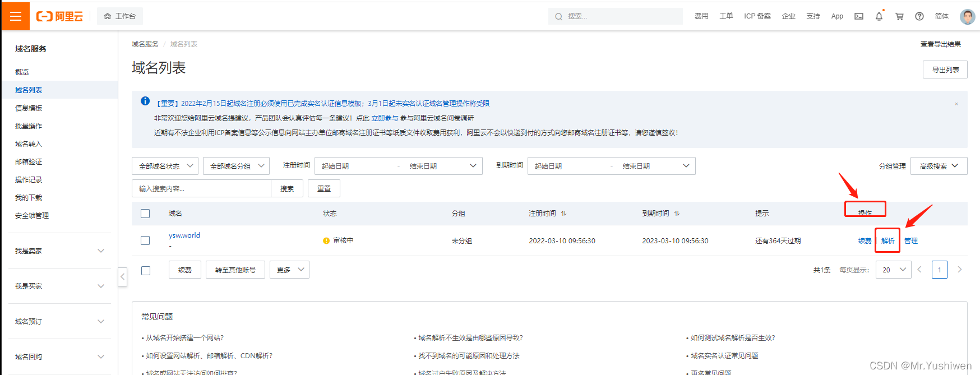Sort by 注册时间 column sort icon
This screenshot has width=980, height=375.
564,214
